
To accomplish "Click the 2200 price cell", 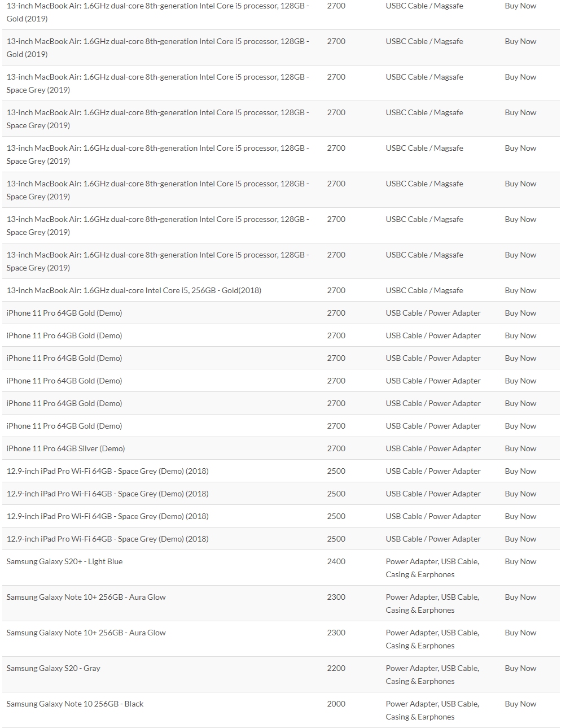I will (x=336, y=668).
